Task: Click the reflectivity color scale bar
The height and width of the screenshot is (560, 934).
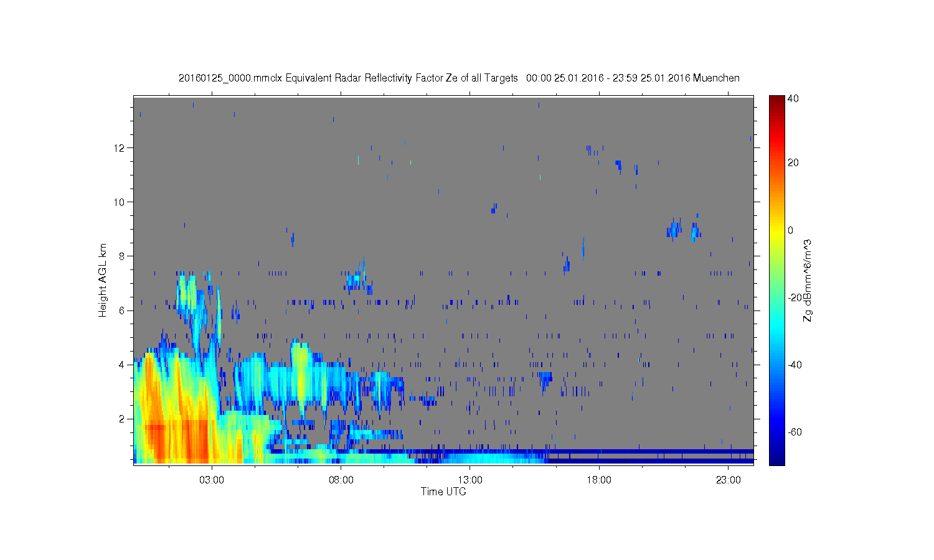Action: tap(776, 280)
